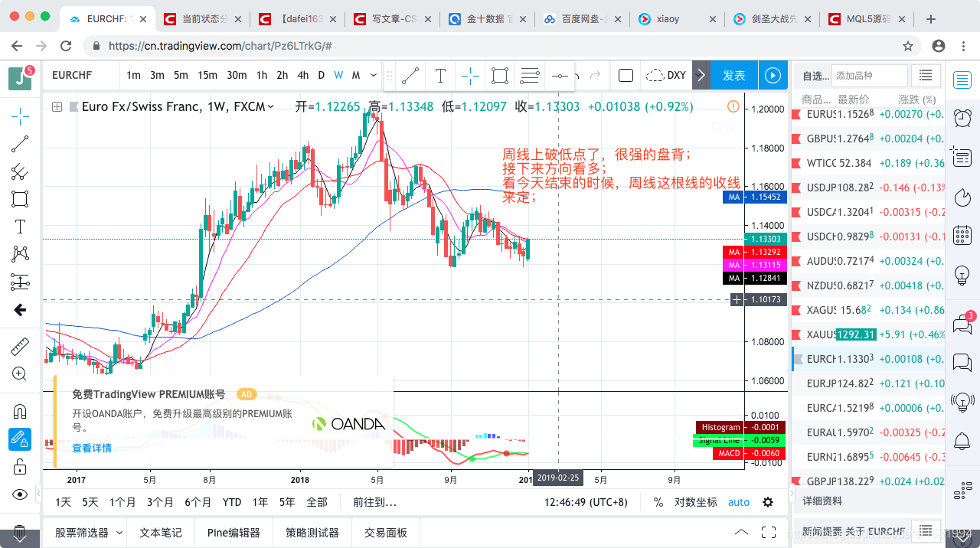Screen dimensions: 980x548
Task: Open the prediction and measurement tools
Action: 20,282
